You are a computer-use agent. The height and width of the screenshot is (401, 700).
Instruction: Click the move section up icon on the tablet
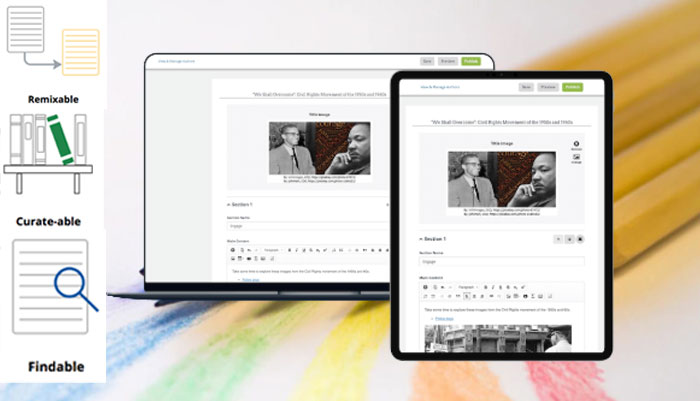(558, 239)
